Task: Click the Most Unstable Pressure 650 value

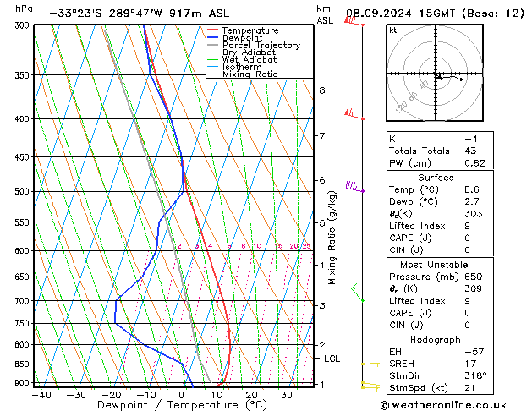Action: click(x=474, y=277)
